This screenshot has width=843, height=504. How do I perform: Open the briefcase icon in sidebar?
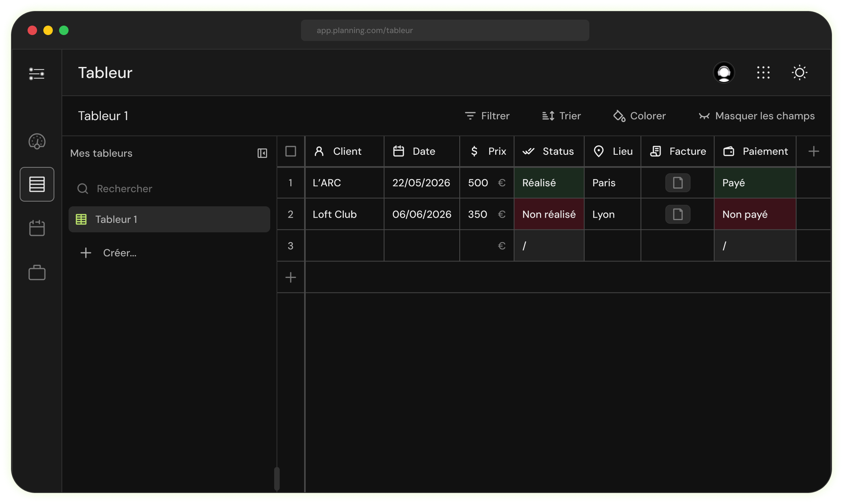tap(37, 272)
